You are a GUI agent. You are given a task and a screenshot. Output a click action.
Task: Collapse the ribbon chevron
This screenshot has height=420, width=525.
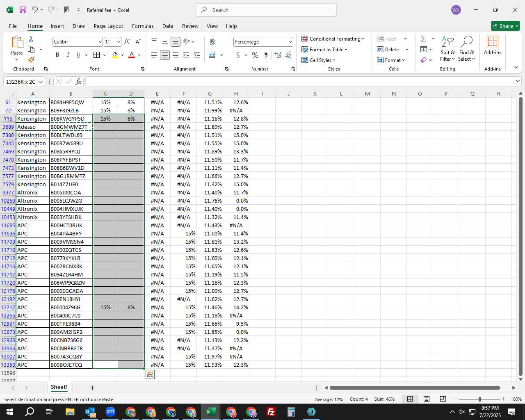pos(516,67)
